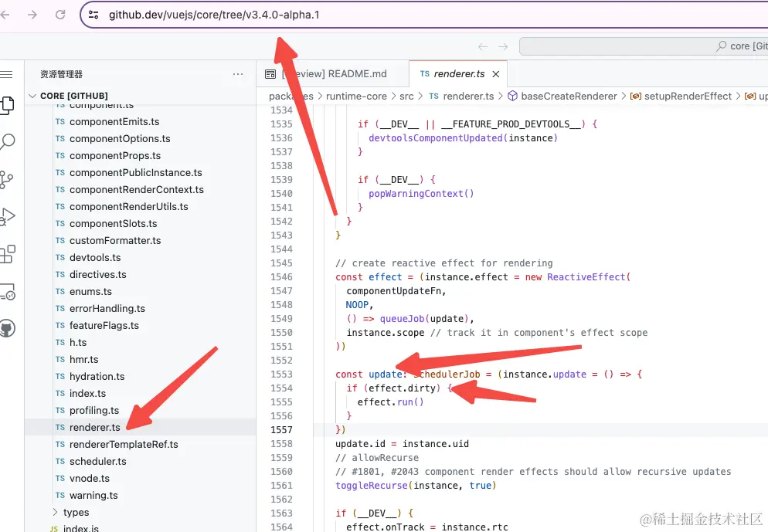Click popWarningContext call in code

pyautogui.click(x=416, y=194)
